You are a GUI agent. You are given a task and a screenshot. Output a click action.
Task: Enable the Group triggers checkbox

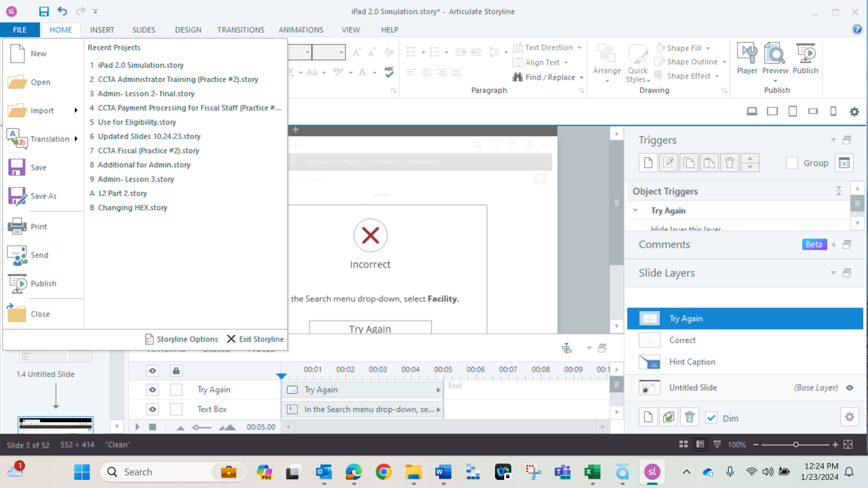792,163
